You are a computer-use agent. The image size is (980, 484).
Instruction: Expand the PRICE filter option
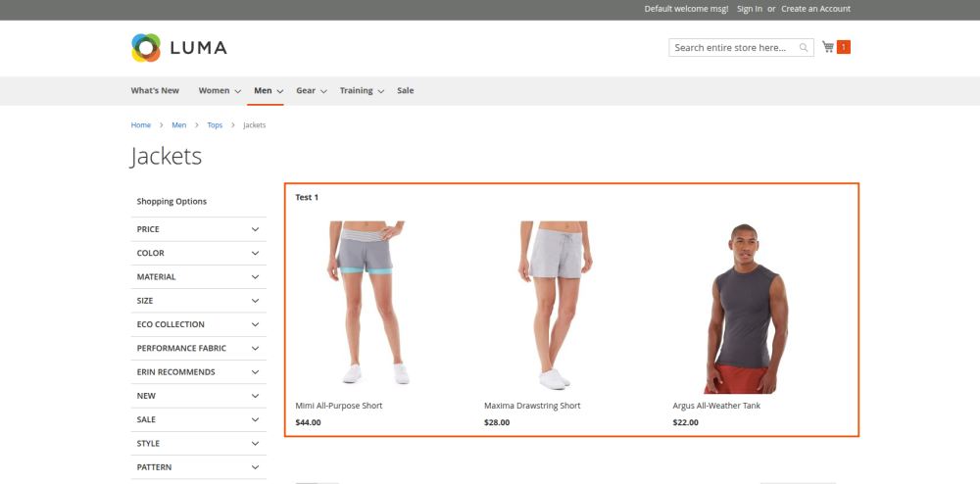click(198, 229)
